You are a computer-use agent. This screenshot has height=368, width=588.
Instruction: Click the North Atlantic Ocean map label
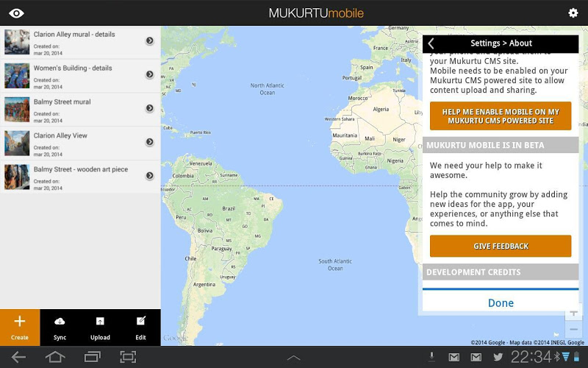(x=268, y=89)
